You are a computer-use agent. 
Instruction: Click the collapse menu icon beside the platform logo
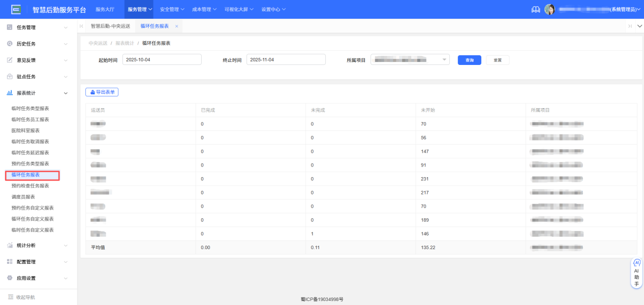17,9
